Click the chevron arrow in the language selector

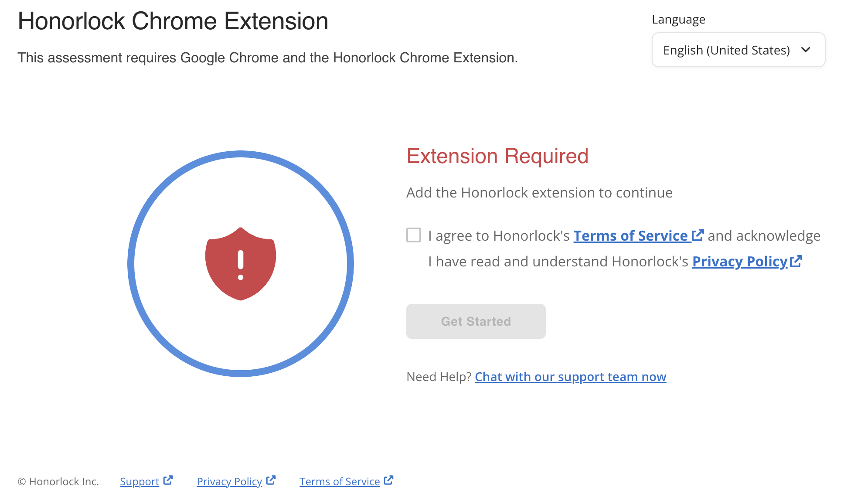(806, 50)
